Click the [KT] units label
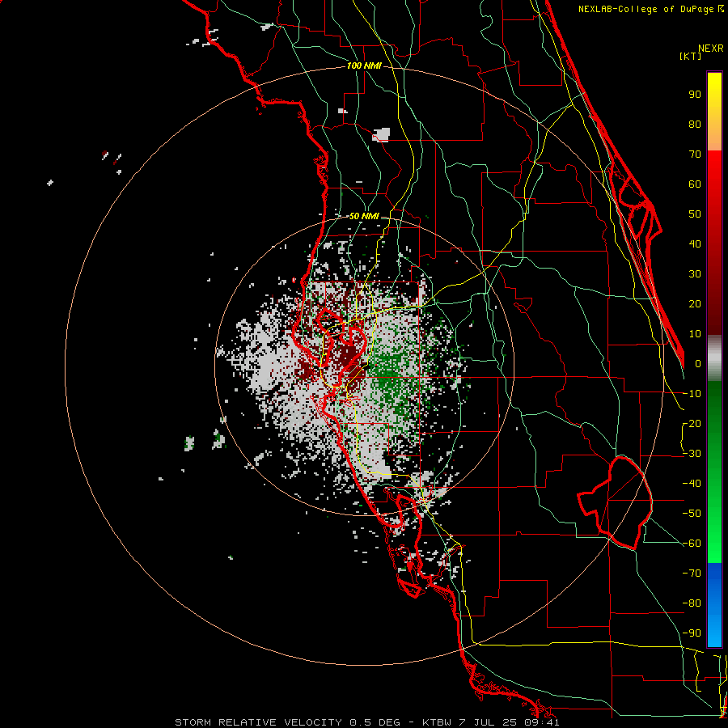This screenshot has height=728, width=728. (x=691, y=56)
